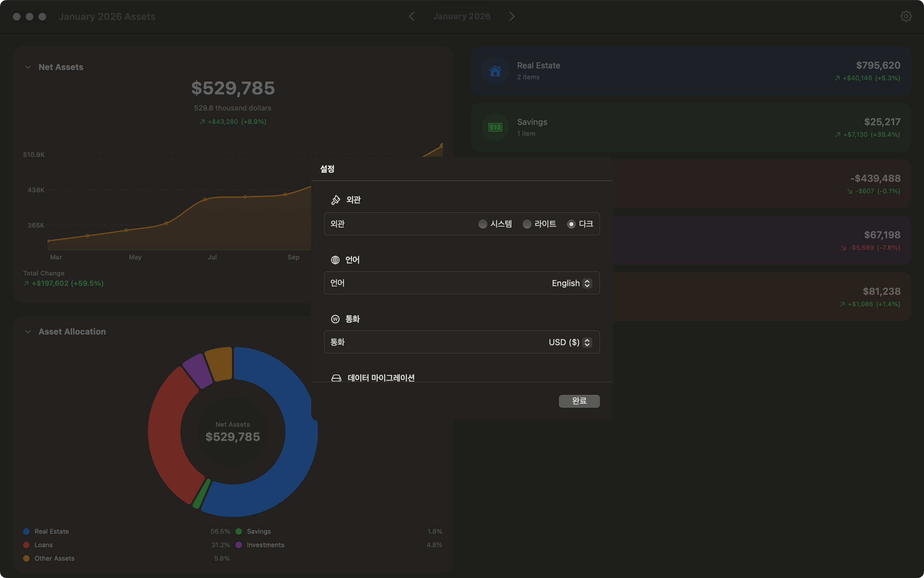924x578 pixels.
Task: Click the Real Estate house icon
Action: pos(495,71)
